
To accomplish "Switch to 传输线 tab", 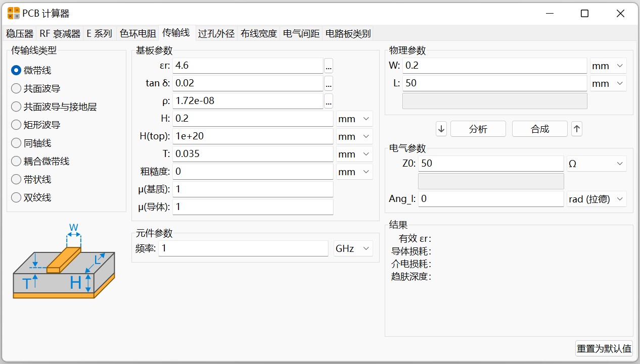I will (x=176, y=33).
